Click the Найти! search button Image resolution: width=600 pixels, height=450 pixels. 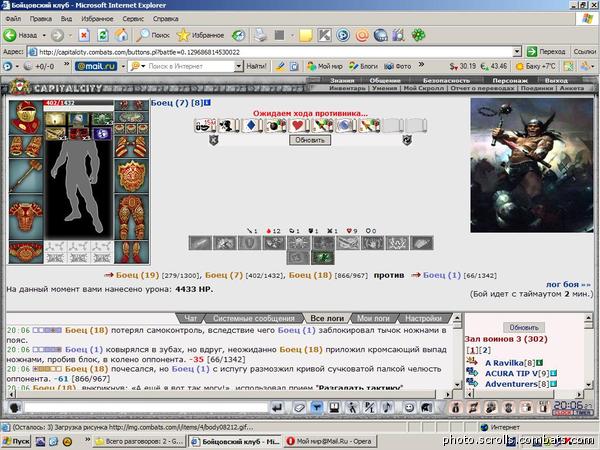[x=256, y=66]
